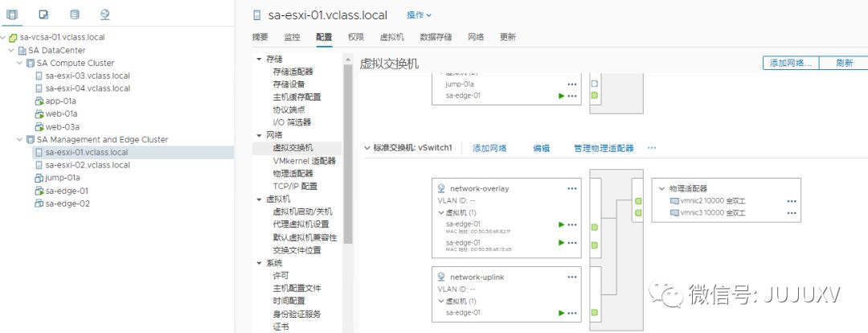Open 许可 under 系统 settings
This screenshot has width=868, height=333.
[280, 275]
